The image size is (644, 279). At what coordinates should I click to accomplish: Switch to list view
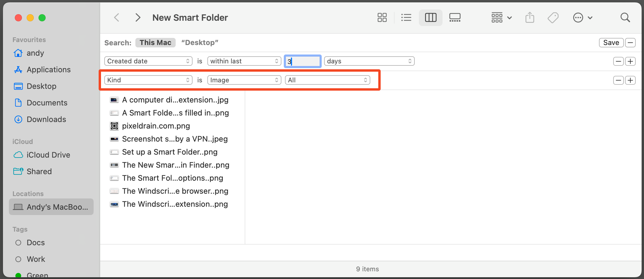tap(406, 17)
